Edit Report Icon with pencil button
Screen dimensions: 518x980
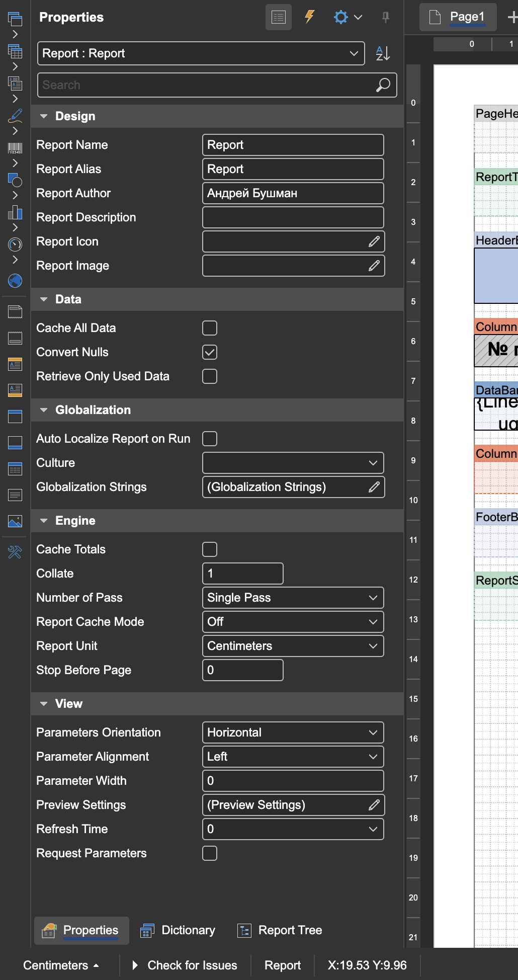374,241
